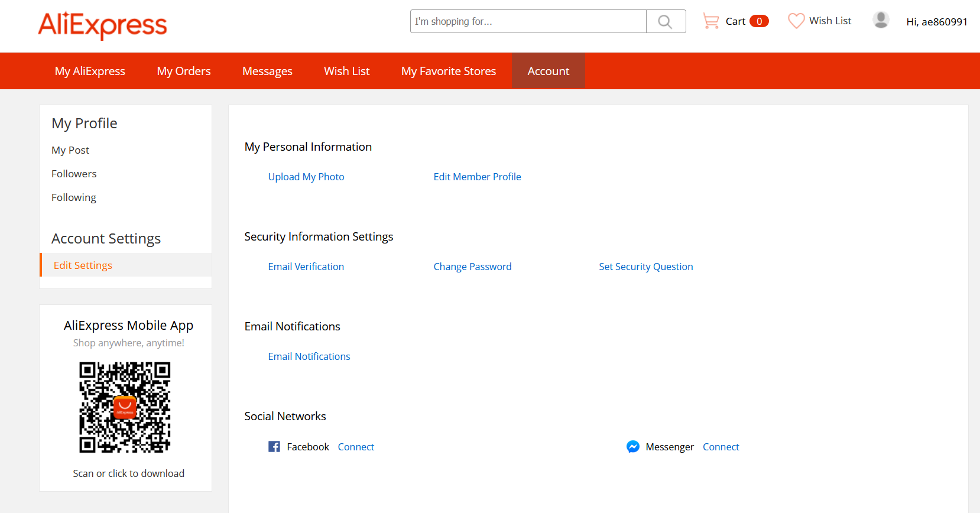Connect the Messenger account
Image resolution: width=980 pixels, height=513 pixels.
[721, 447]
